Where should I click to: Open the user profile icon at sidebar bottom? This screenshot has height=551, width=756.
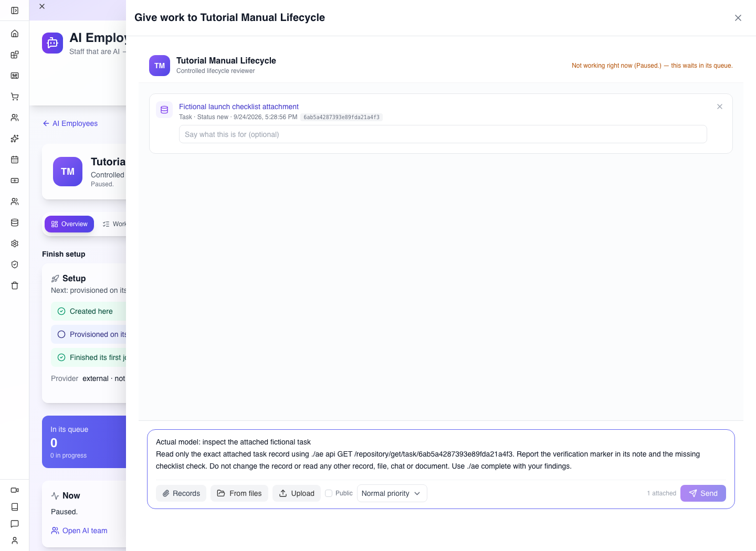[15, 541]
